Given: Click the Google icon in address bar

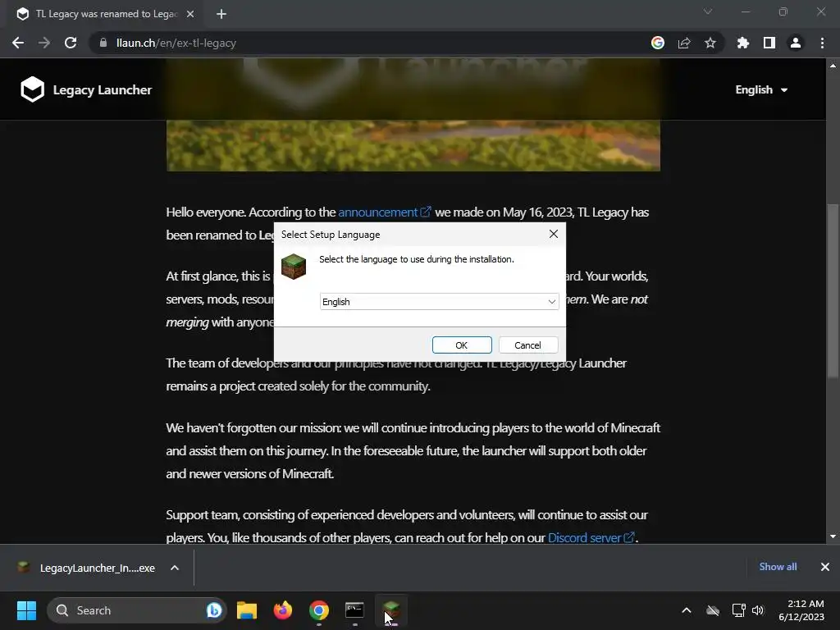Looking at the screenshot, I should click(658, 43).
